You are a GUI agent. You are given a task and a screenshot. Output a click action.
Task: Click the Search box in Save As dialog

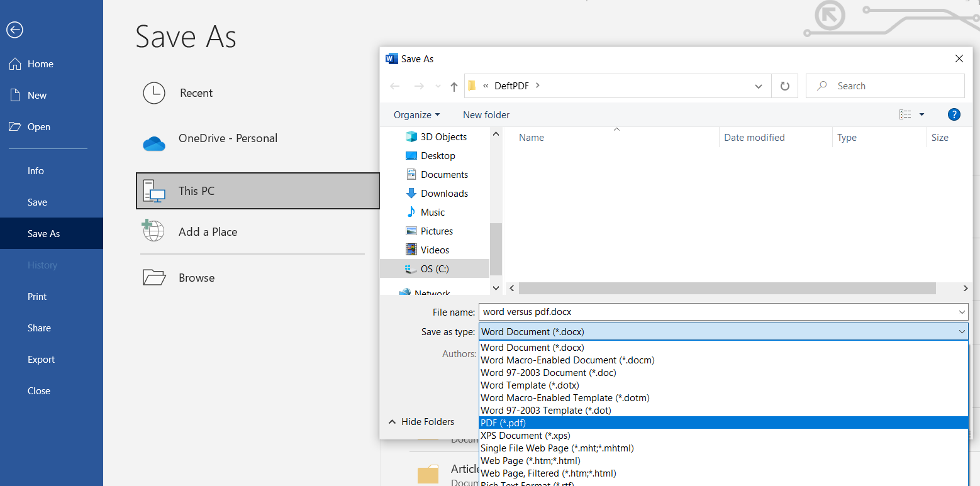click(885, 86)
